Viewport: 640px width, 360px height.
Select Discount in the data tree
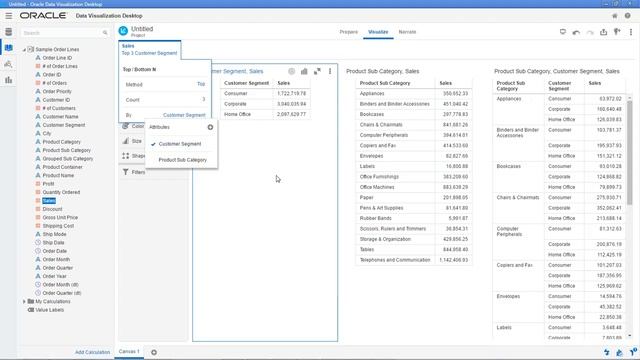pos(52,209)
